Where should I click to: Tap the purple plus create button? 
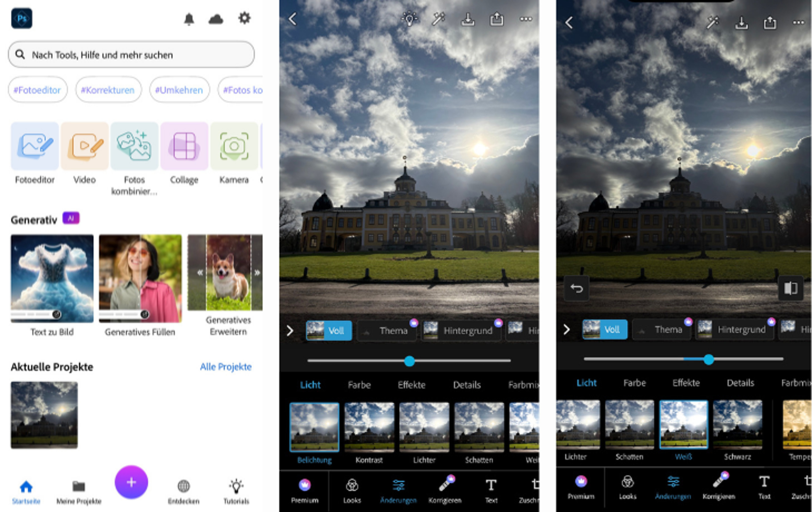coord(131,482)
